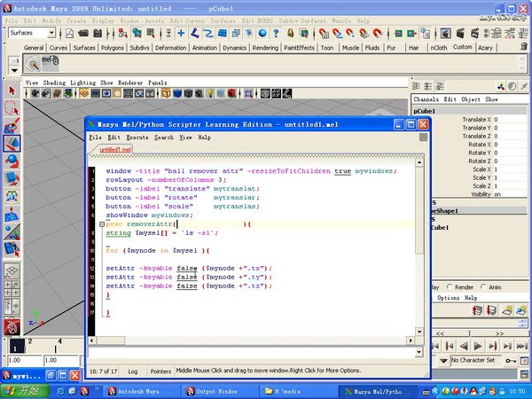Viewport: 532px width, 399px height.
Task: Choose the Universal Manipulator tool
Action: (12, 196)
